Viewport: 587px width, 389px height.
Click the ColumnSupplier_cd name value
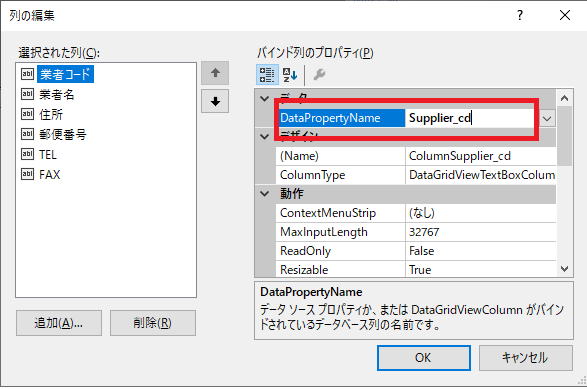460,156
